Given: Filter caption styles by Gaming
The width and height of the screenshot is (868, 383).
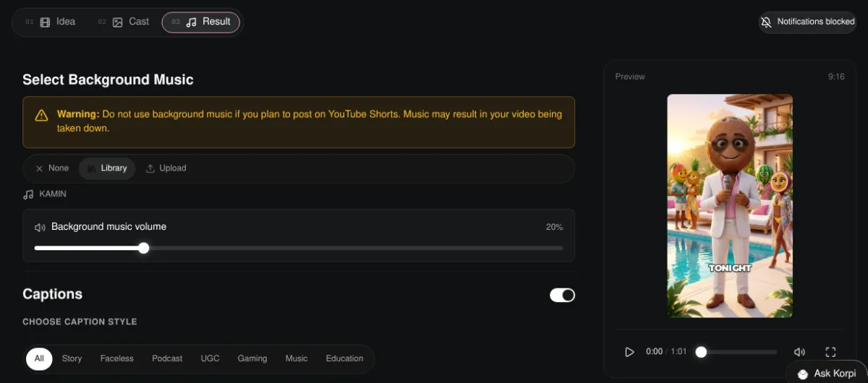Looking at the screenshot, I should [x=252, y=358].
